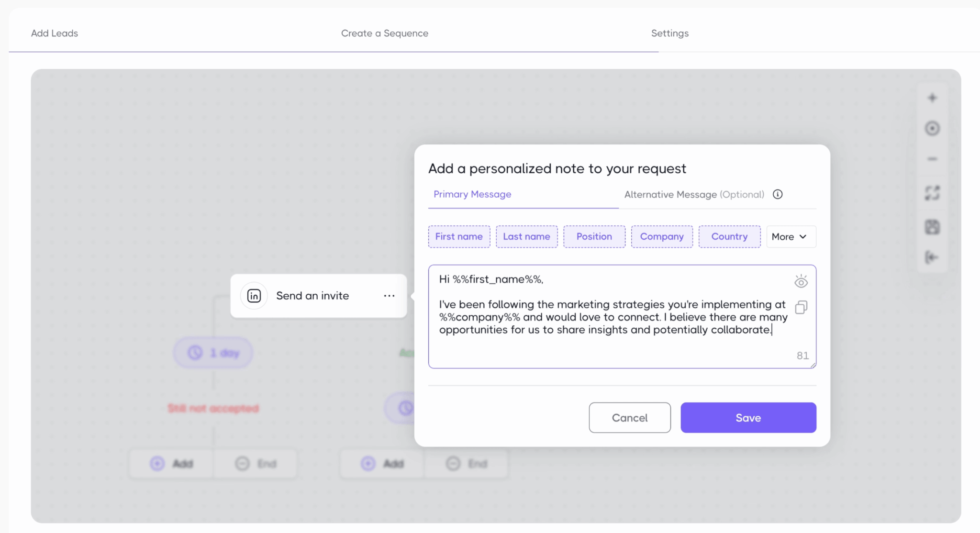This screenshot has height=533, width=980.
Task: Click info icon next to Alternative Message
Action: click(x=778, y=194)
